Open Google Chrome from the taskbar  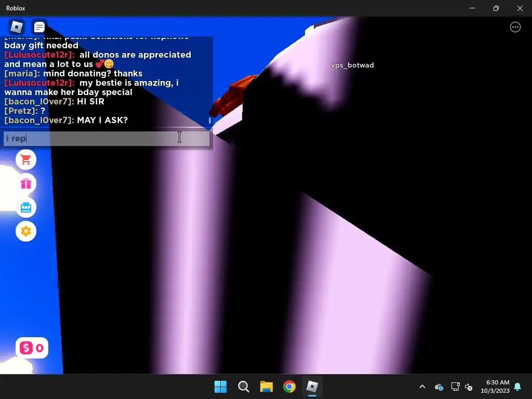289,387
